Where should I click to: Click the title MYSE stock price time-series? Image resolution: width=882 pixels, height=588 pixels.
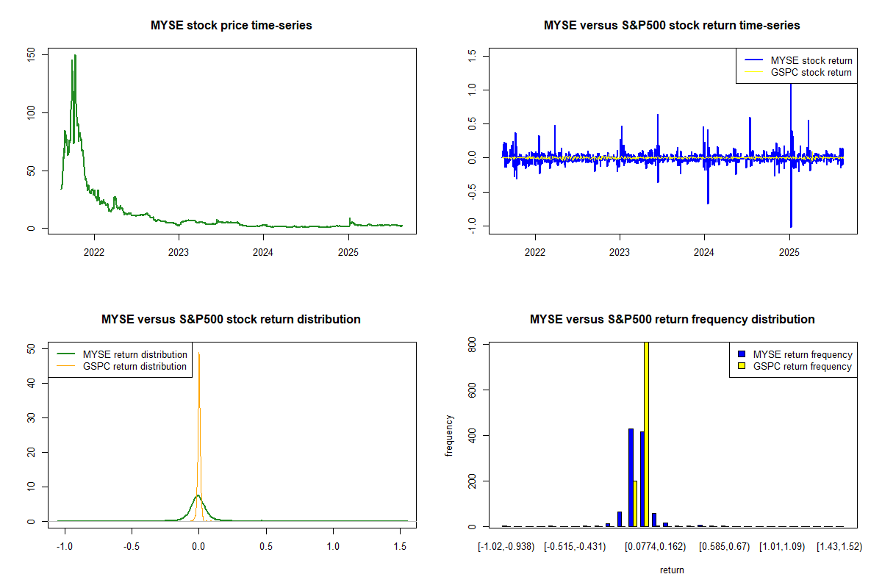tap(232, 26)
